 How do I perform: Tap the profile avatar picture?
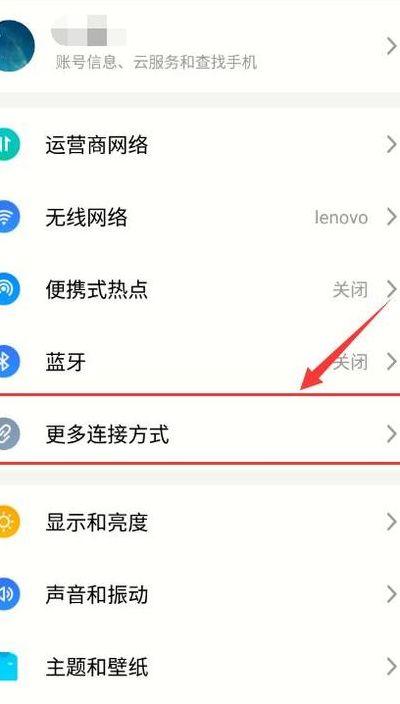pyautogui.click(x=17, y=46)
